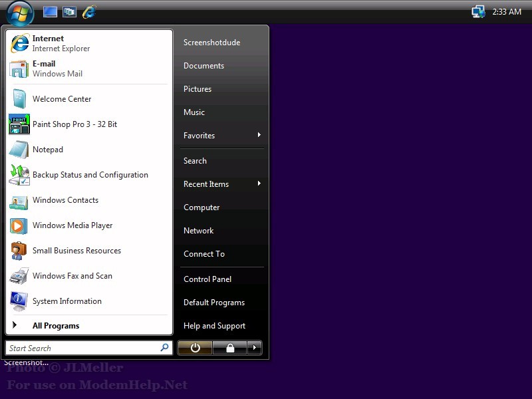Image resolution: width=532 pixels, height=399 pixels.
Task: Click 'Notepad' text
Action: (47, 150)
